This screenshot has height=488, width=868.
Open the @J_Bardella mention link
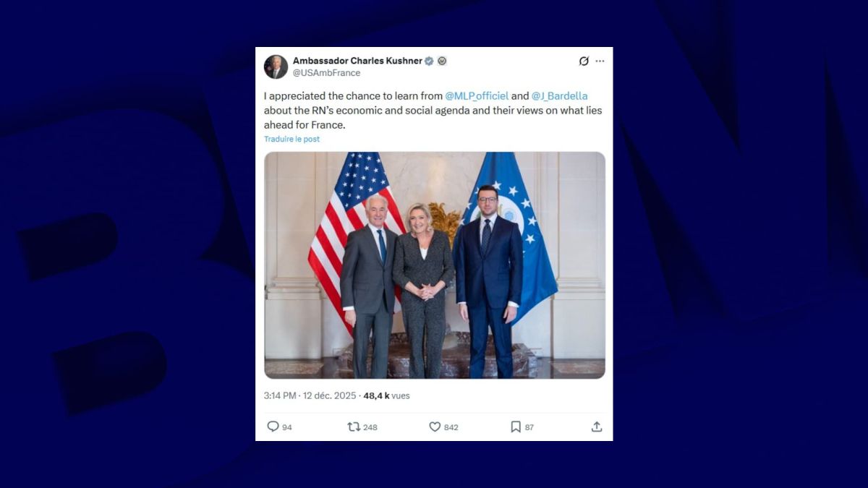point(560,95)
